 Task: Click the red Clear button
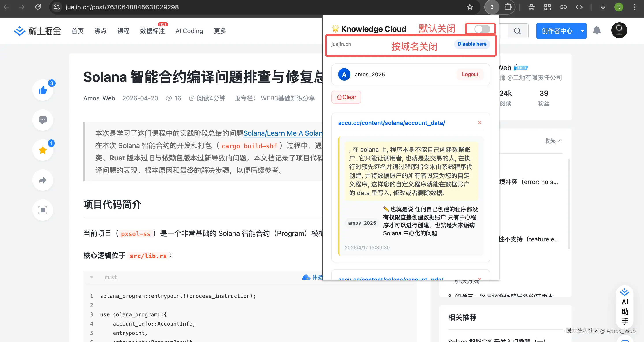(346, 97)
